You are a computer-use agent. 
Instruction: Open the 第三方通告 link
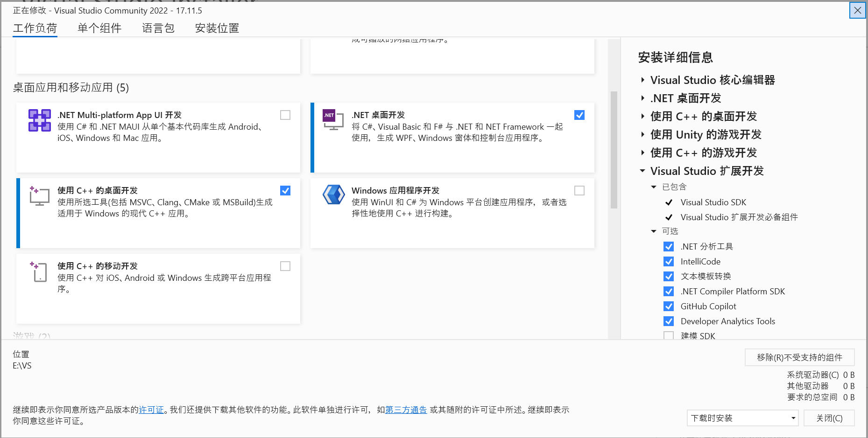[x=406, y=410]
